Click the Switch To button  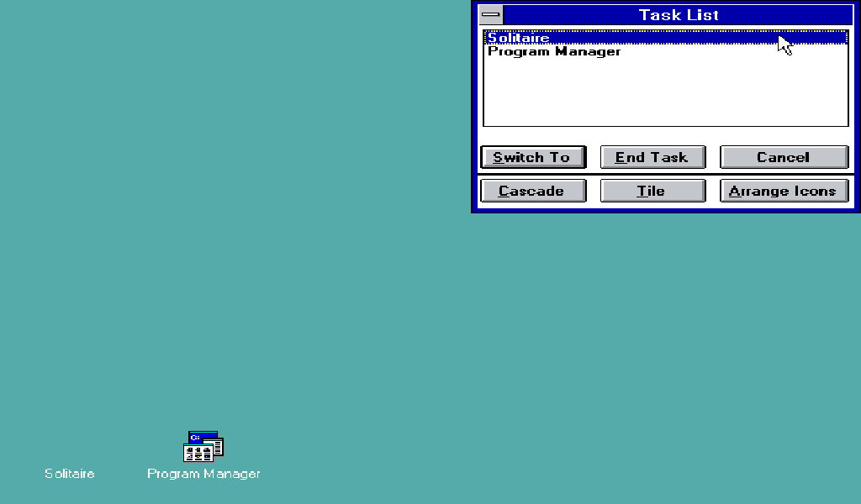(533, 157)
